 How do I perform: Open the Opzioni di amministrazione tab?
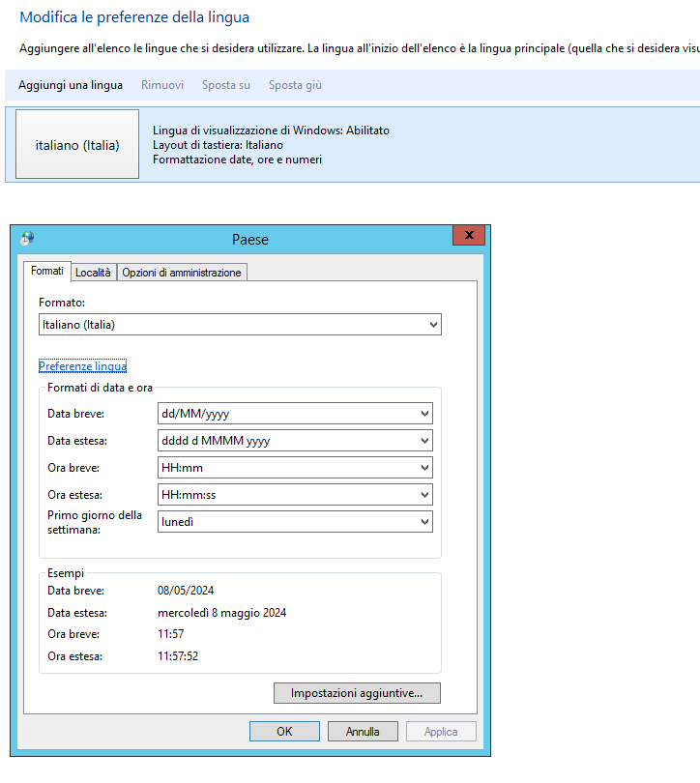click(182, 273)
